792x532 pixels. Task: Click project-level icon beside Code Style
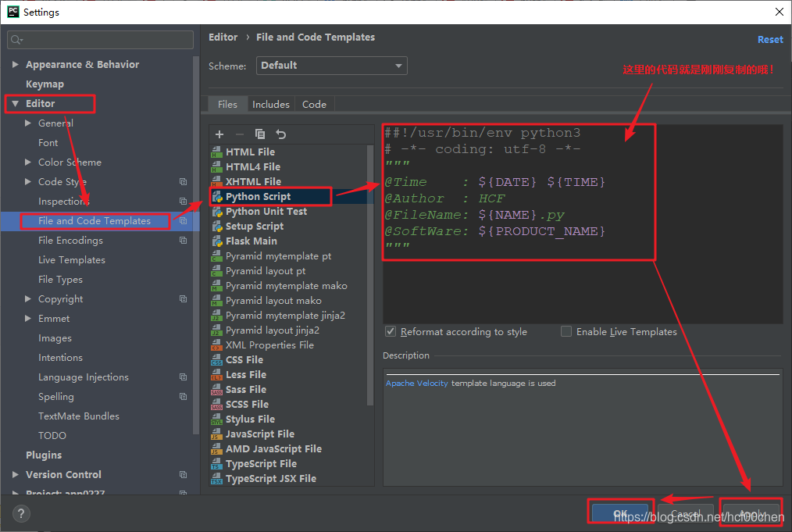[183, 182]
